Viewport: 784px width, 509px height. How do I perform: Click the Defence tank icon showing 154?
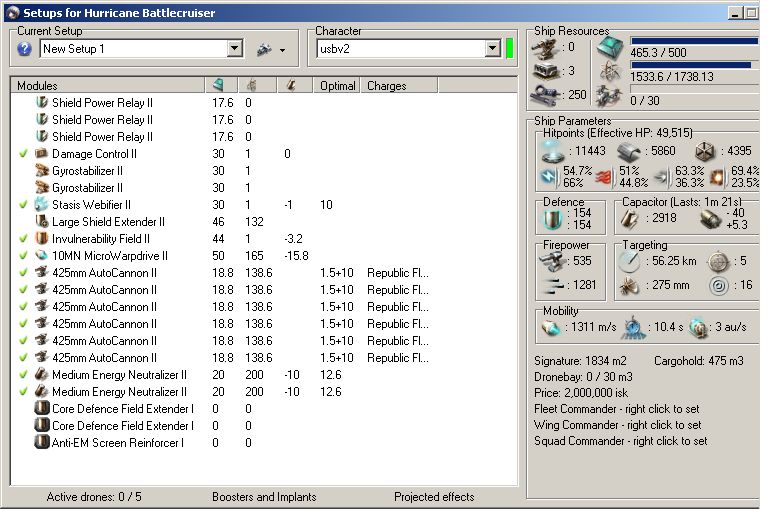click(553, 219)
